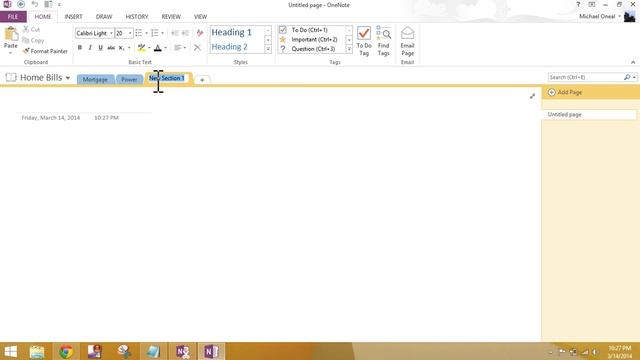Click the subscript button

[x=121, y=48]
